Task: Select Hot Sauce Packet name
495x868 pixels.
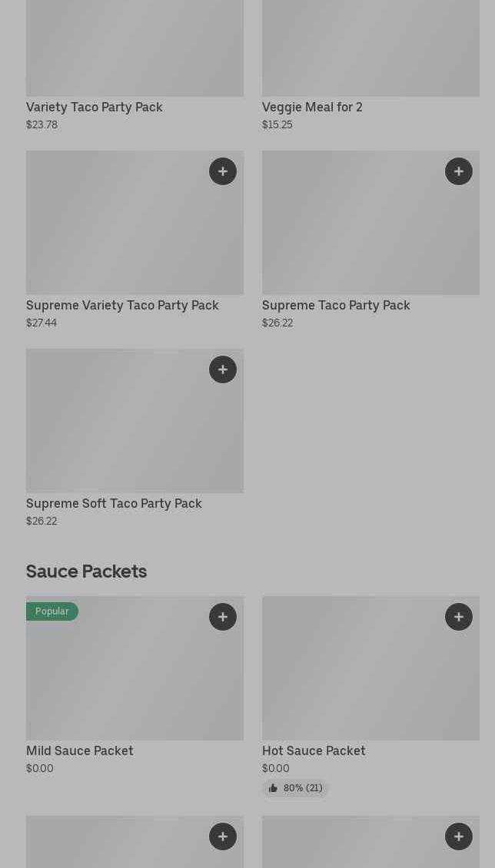Action: [x=314, y=750]
